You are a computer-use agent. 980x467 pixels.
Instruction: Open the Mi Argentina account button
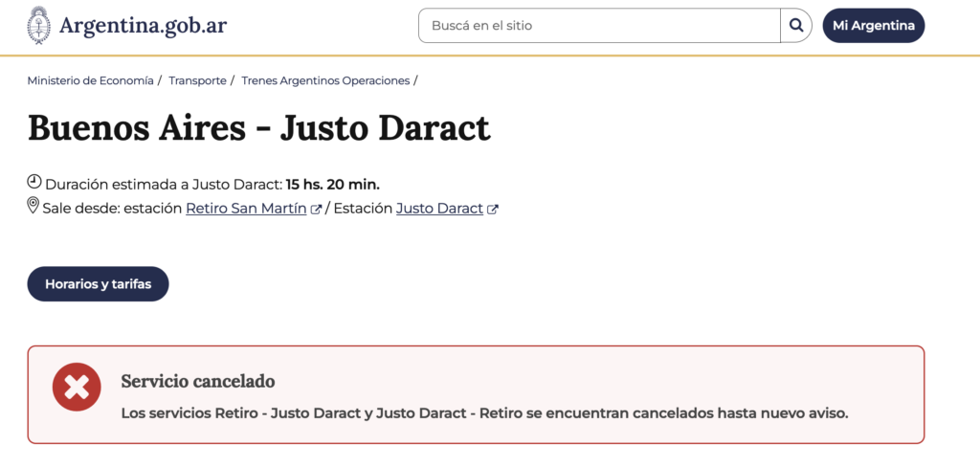click(873, 26)
